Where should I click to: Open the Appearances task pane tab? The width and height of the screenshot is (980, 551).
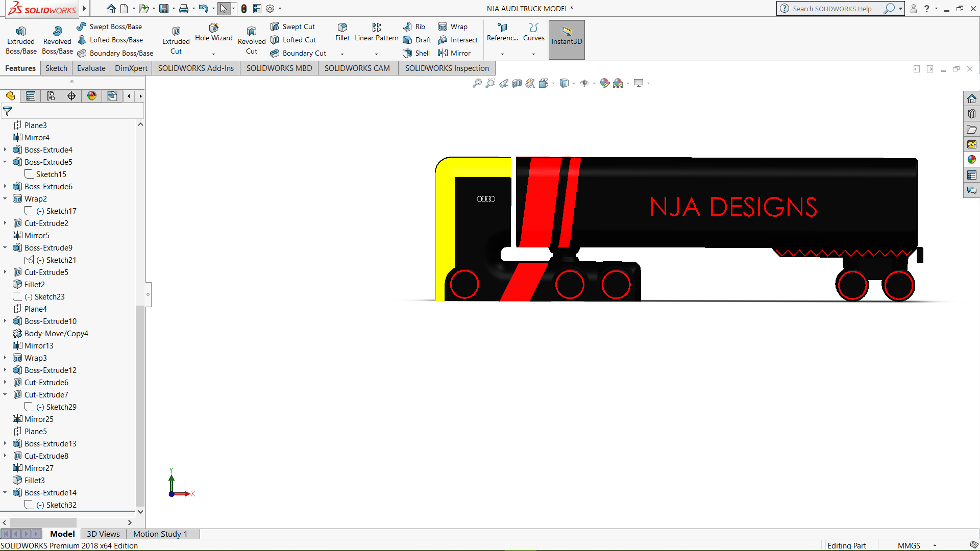[971, 160]
